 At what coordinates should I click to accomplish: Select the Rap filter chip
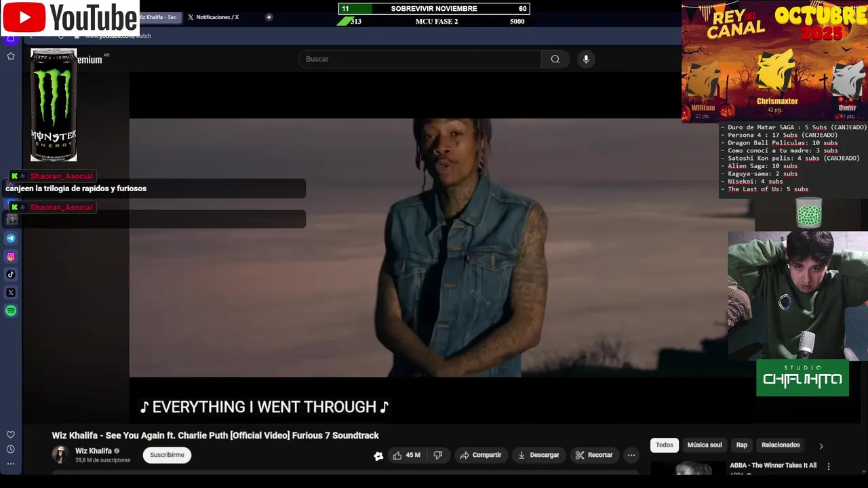(742, 445)
